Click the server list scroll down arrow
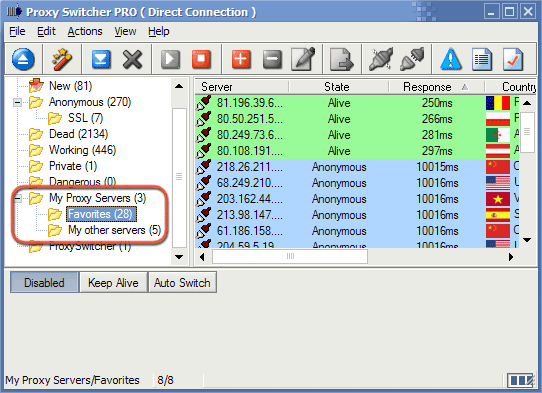 coord(527,240)
